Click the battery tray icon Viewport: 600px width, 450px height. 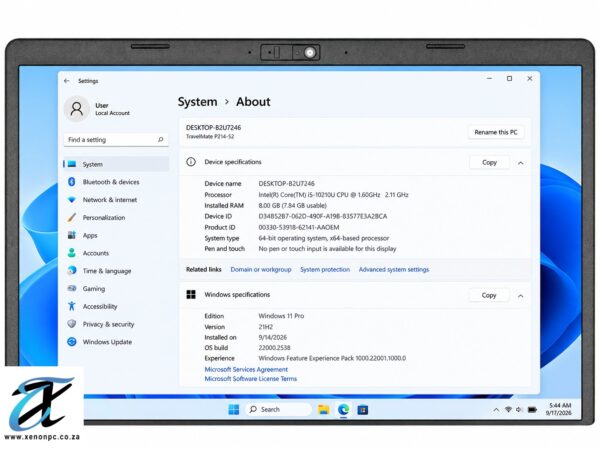click(532, 409)
